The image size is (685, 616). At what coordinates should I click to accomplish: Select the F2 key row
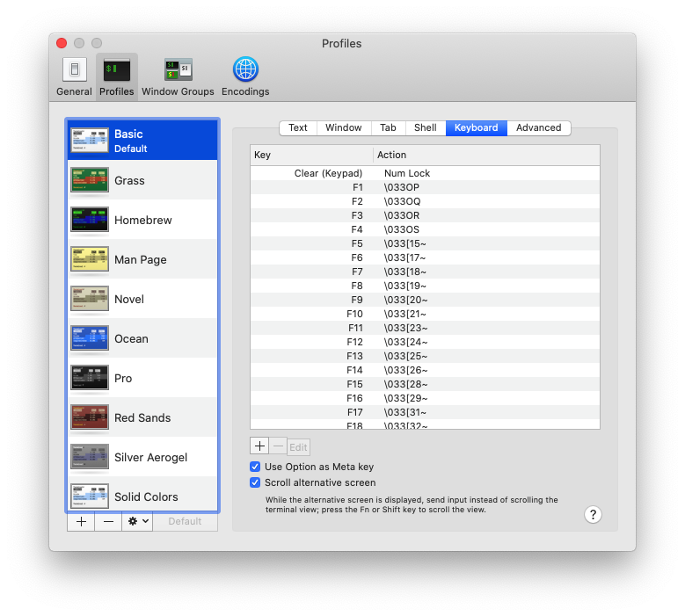click(425, 201)
